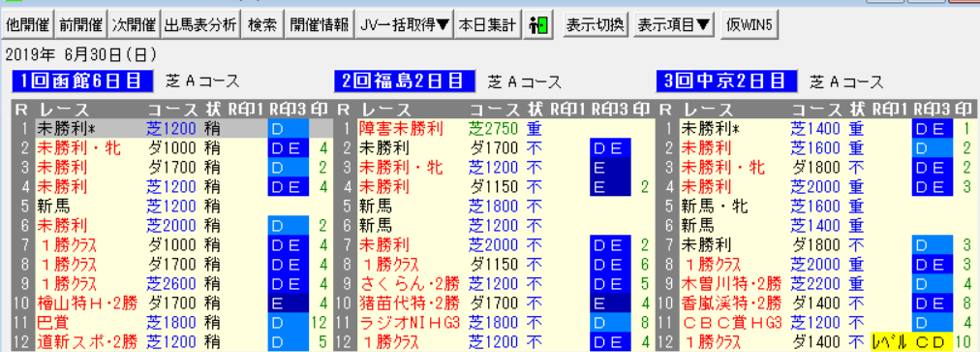Click the green door icon in the toolbar
This screenshot has width=980, height=352.
click(x=538, y=25)
